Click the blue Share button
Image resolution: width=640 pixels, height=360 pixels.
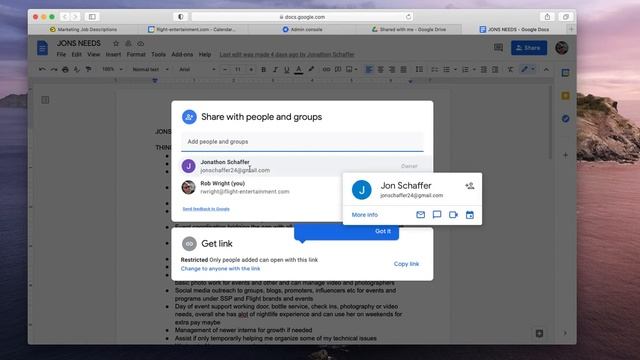tap(529, 48)
